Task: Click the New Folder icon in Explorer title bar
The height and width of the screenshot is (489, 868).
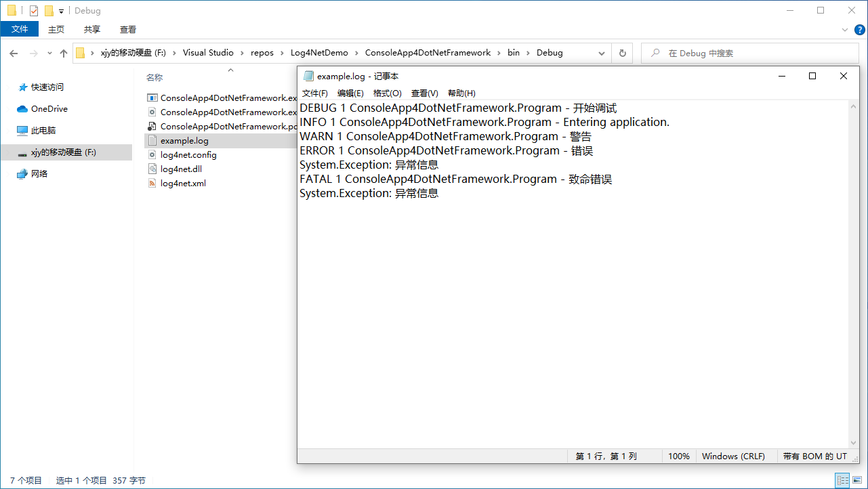Action: pyautogui.click(x=49, y=11)
